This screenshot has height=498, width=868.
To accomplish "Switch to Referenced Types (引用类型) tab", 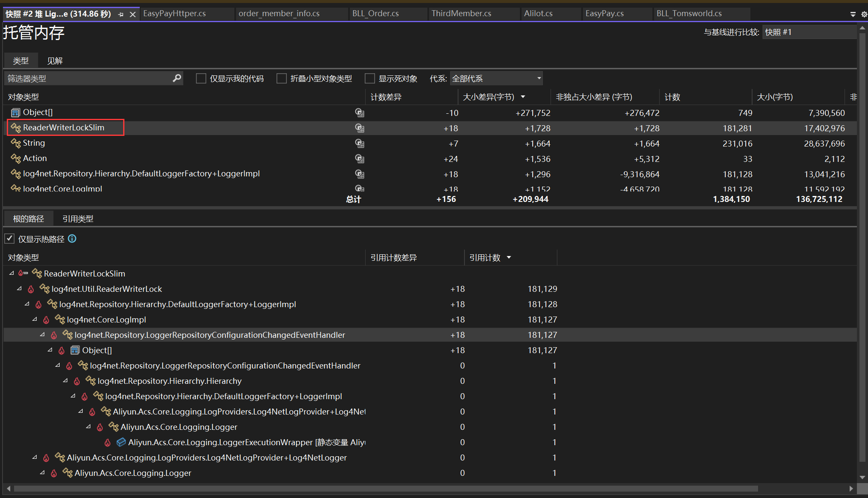I will click(x=78, y=219).
